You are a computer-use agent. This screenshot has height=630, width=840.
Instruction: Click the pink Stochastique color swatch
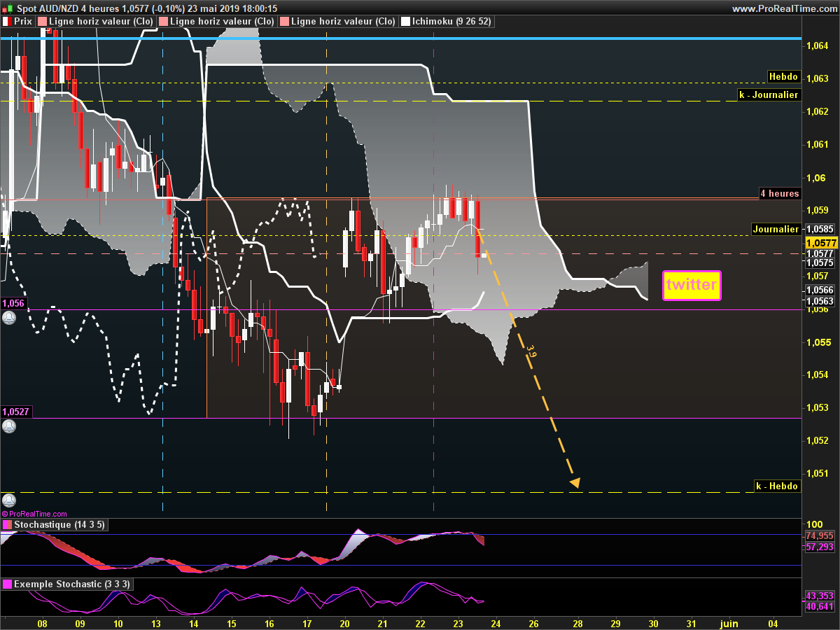(7, 524)
